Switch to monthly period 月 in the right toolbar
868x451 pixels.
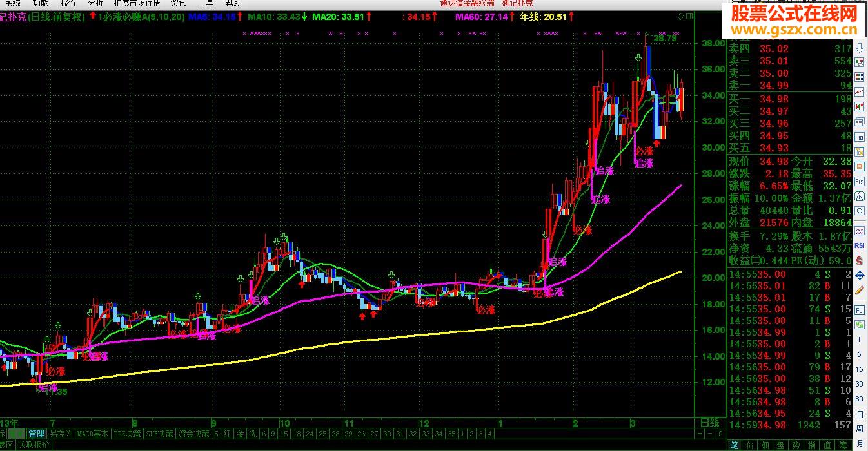860,444
